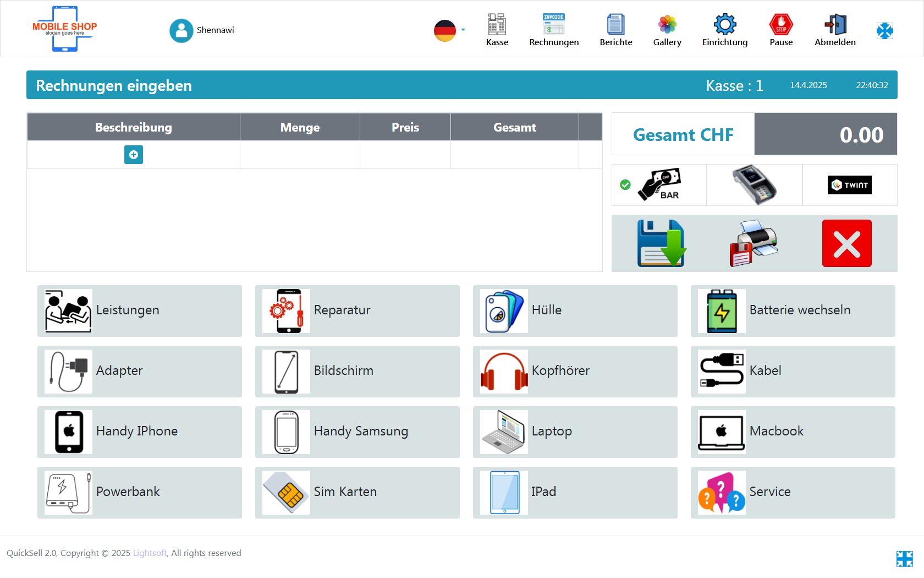Expand the Shennawi user profile
Screen dimensions: 924x578
(x=202, y=30)
